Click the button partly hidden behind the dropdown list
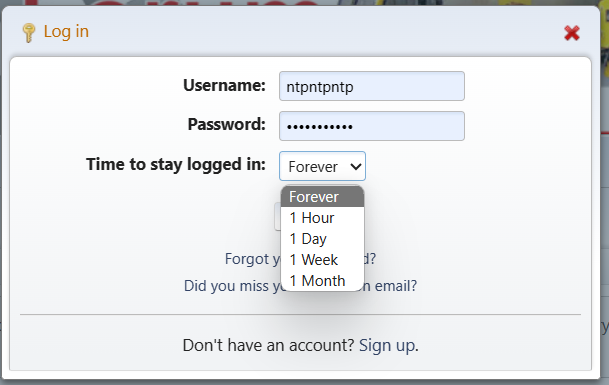The width and height of the screenshot is (609, 385). [277, 216]
